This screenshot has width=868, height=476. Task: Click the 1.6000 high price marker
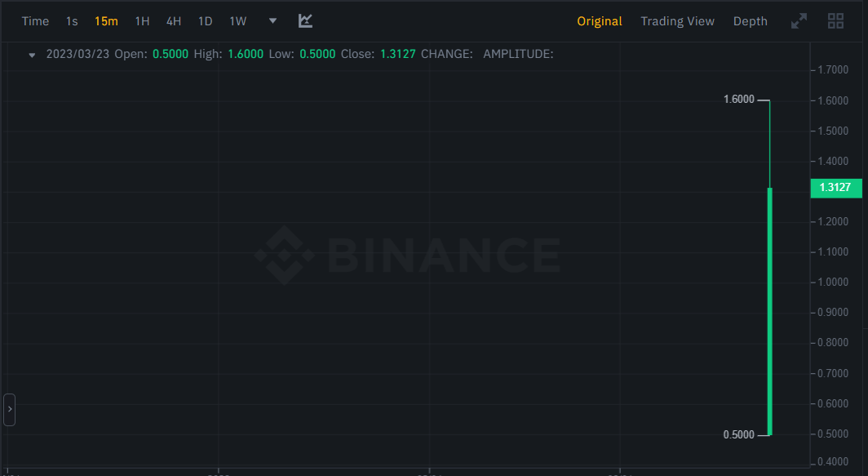pos(739,99)
